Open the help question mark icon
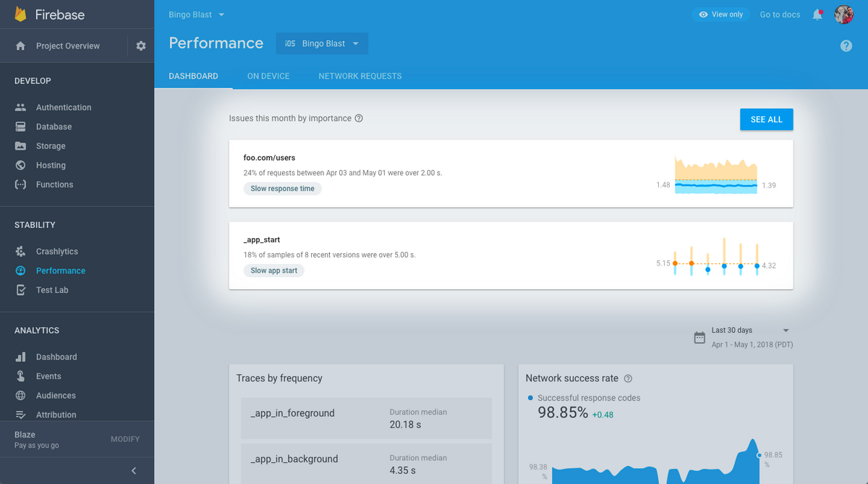Viewport: 868px width, 484px height. pyautogui.click(x=846, y=46)
